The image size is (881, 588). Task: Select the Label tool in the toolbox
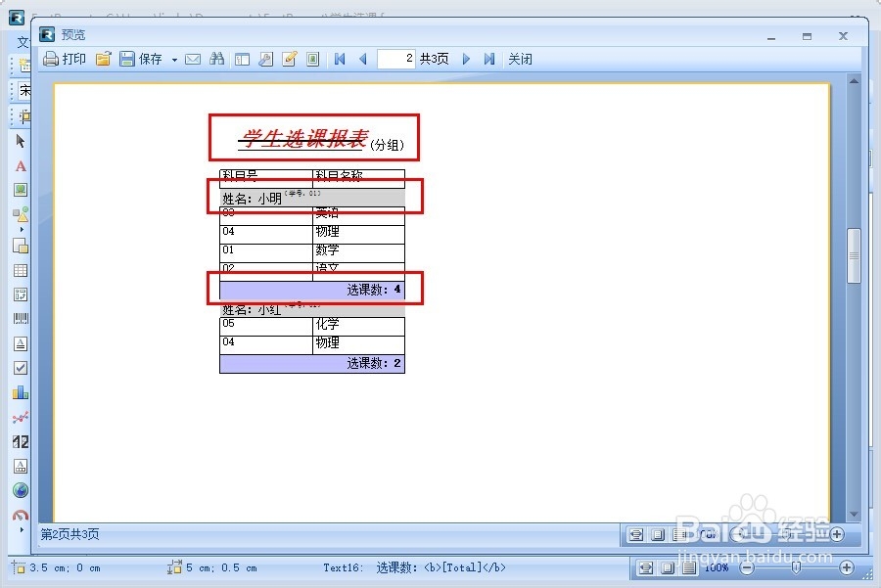click(x=22, y=166)
